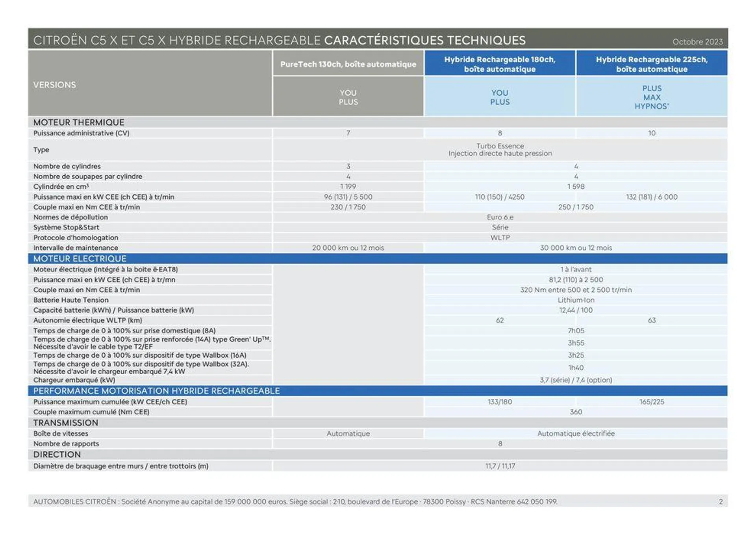Click the '133/180' cumulated power value
Image resolution: width=756 pixels, height=535 pixels.
point(500,402)
